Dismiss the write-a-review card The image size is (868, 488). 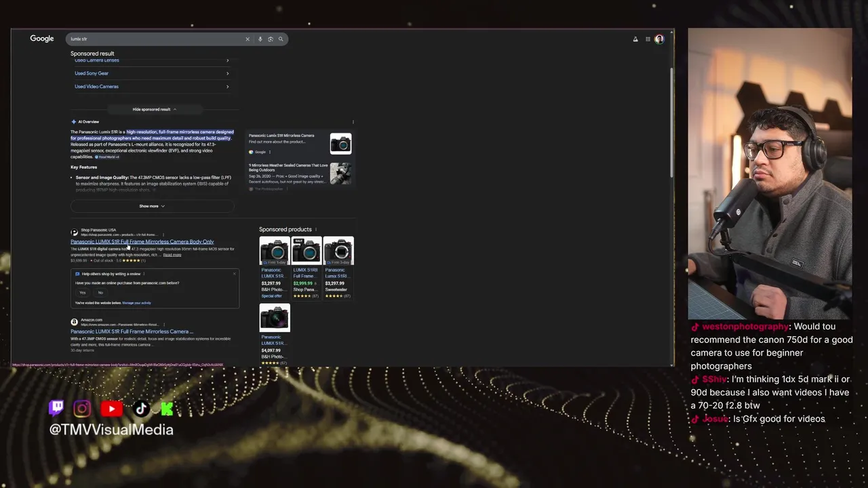coord(235,274)
